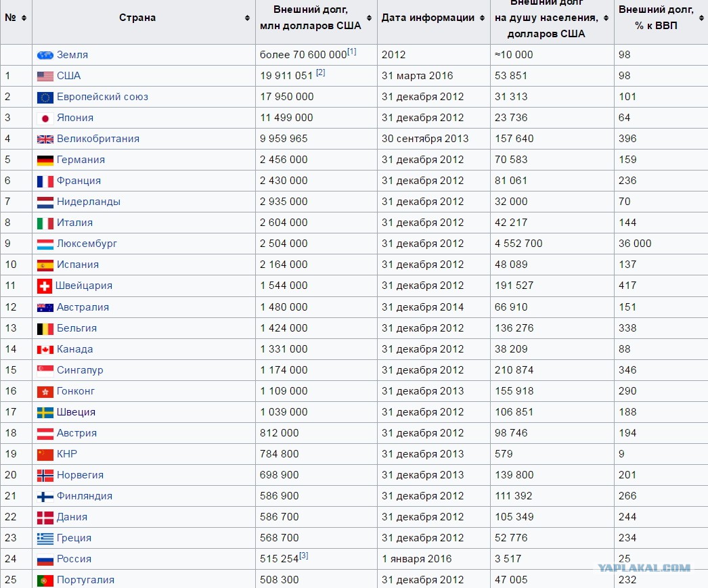Click the Japan flag icon
The image size is (708, 588).
coord(45,118)
